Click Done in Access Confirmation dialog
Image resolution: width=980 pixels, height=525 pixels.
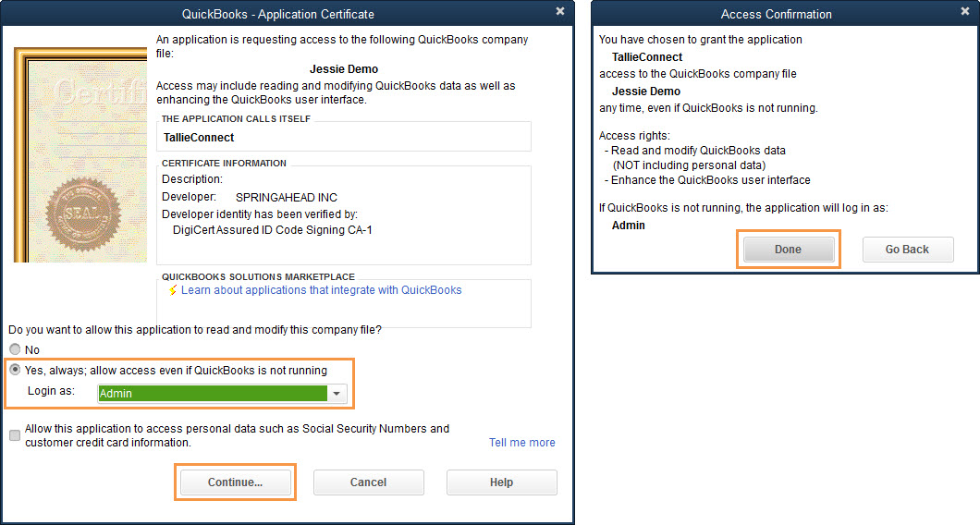788,250
